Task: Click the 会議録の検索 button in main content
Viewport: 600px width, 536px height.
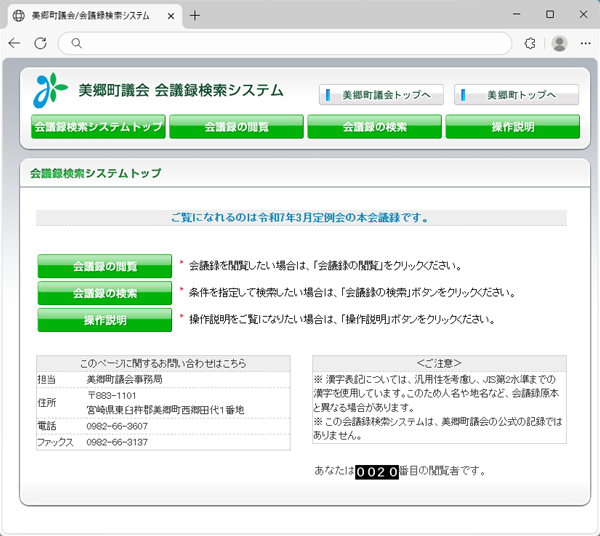Action: (x=105, y=293)
